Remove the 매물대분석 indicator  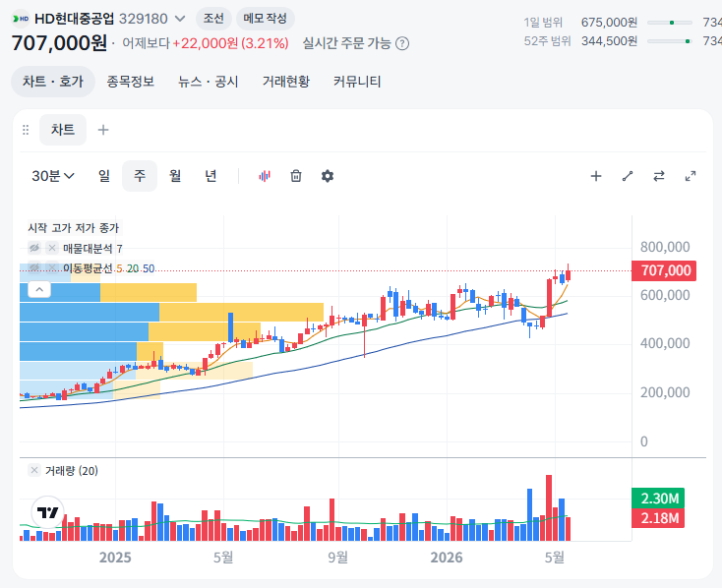coord(52,248)
